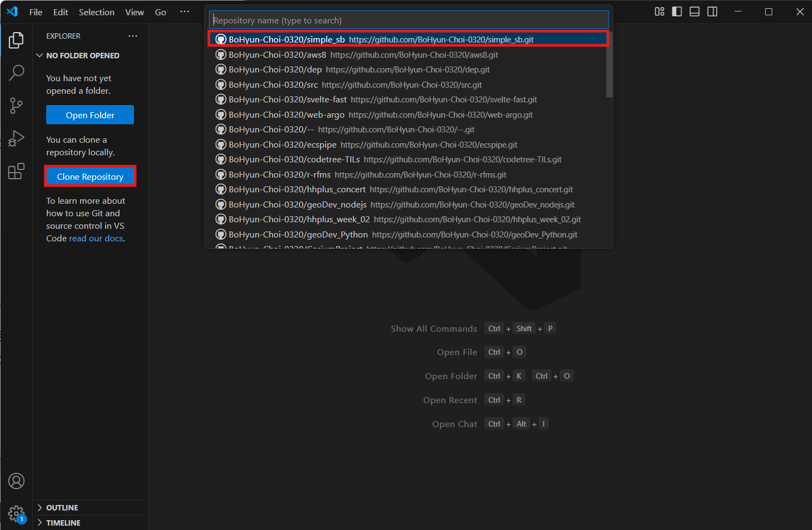The image size is (812, 530).
Task: Select BoHyun-Choi-0320/simple_sb repository
Action: [x=408, y=39]
